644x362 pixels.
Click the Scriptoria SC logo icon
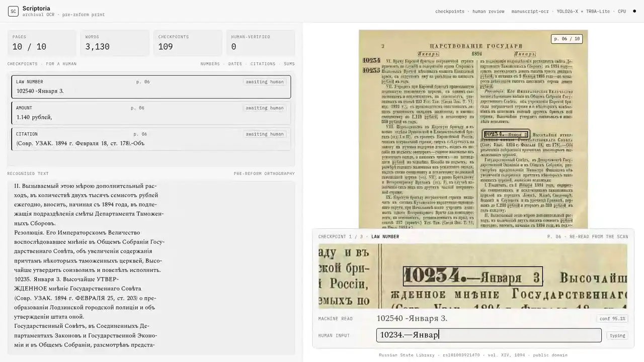[13, 11]
